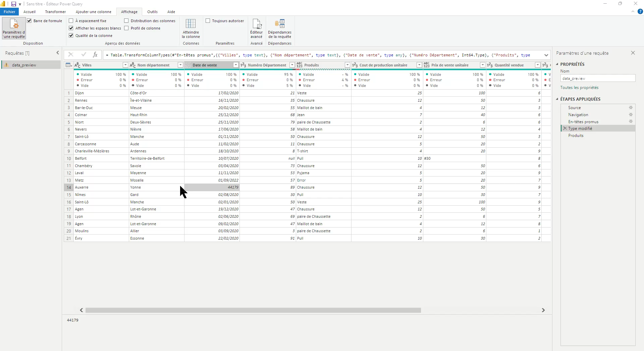The width and height of the screenshot is (644, 351).
Task: Switch to Transformer tab
Action: [x=55, y=12]
